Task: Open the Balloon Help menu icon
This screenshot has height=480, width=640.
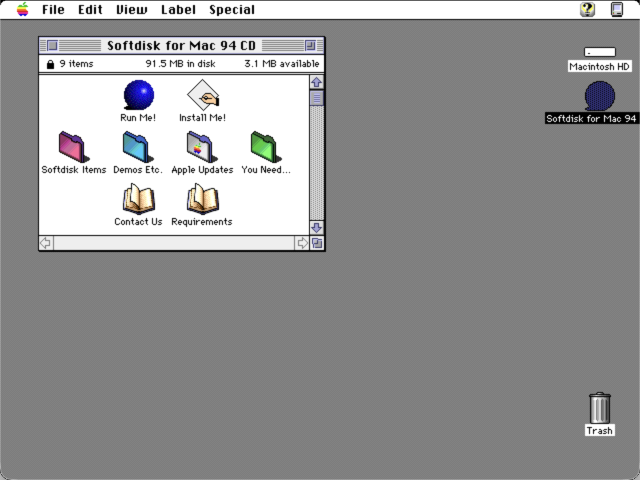Action: (x=588, y=9)
